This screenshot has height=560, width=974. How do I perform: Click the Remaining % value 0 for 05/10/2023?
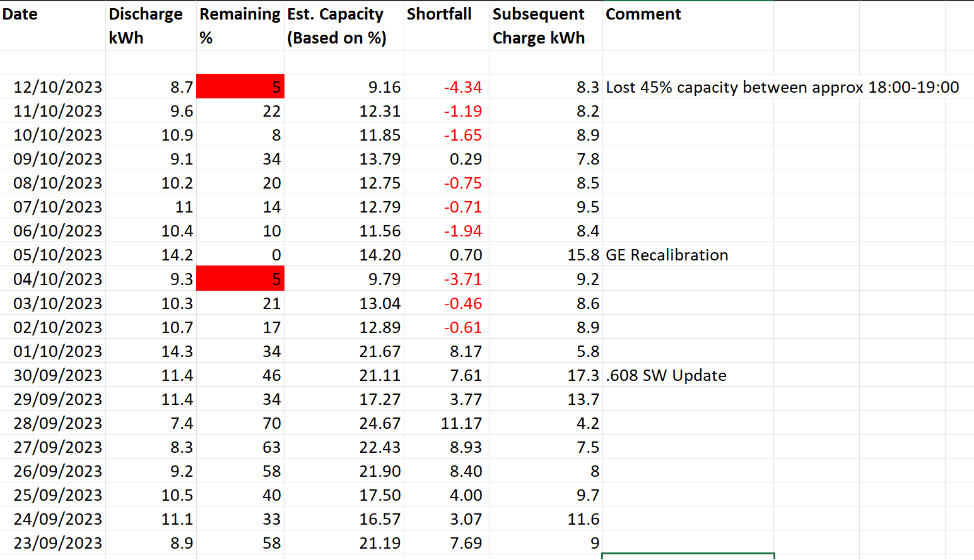coord(240,255)
